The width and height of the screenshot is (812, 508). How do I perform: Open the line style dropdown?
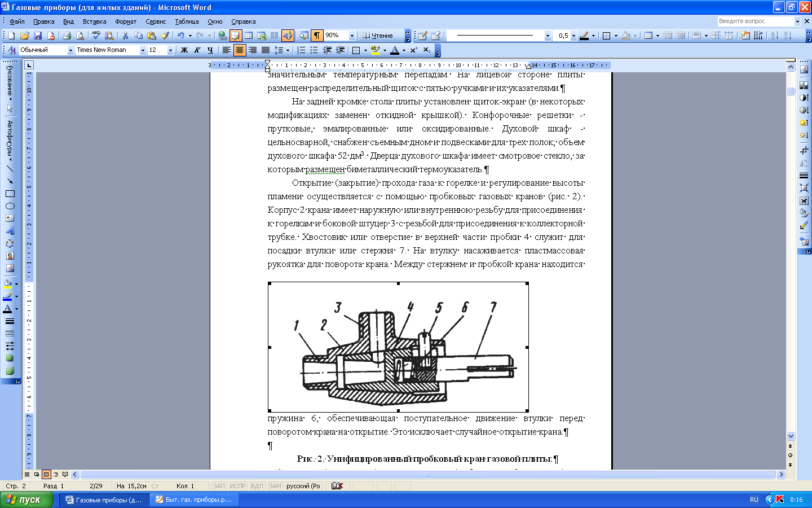[x=547, y=36]
